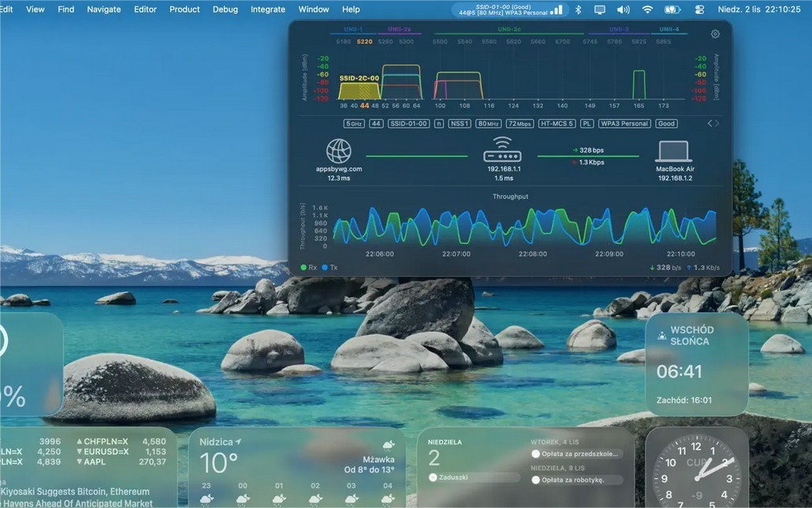The width and height of the screenshot is (812, 508).
Task: Open the Navigate menu
Action: point(103,9)
